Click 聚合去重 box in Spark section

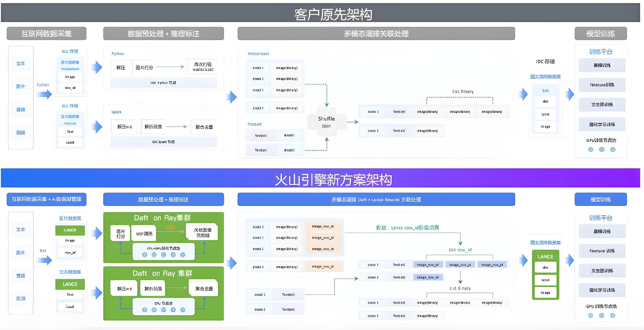(204, 127)
